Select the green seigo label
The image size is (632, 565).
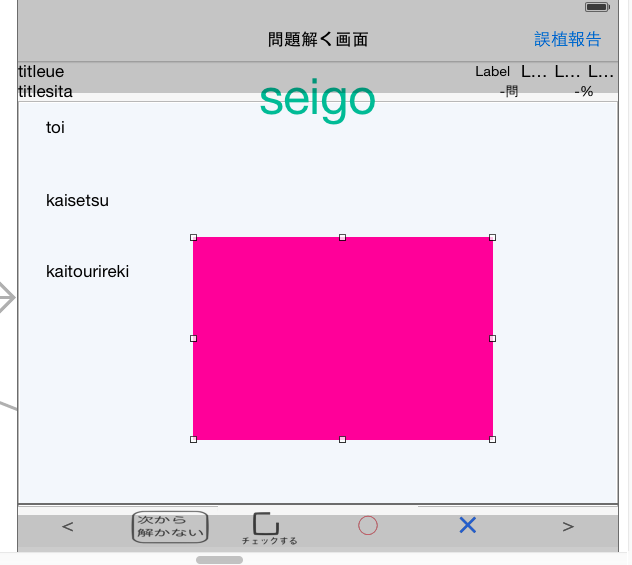318,101
